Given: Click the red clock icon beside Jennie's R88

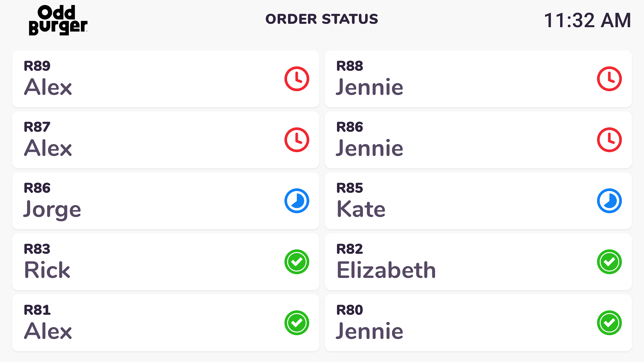Looking at the screenshot, I should (x=609, y=79).
